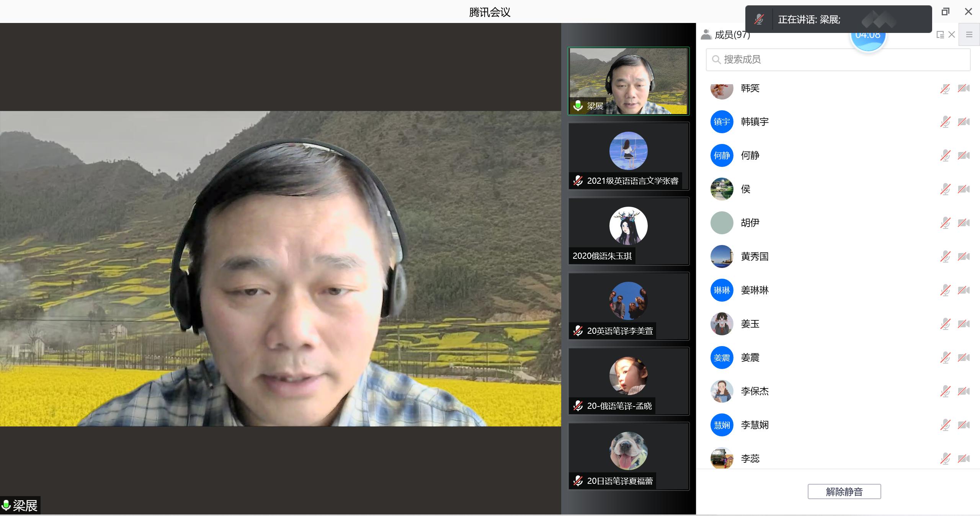This screenshot has width=980, height=516.
Task: Toggle microphone for 韩镇宇
Action: tap(945, 122)
